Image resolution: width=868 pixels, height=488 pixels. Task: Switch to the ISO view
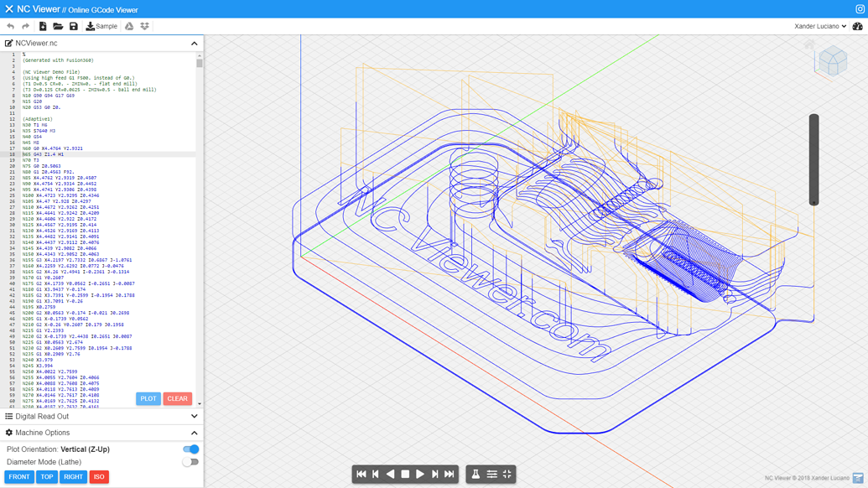(99, 476)
